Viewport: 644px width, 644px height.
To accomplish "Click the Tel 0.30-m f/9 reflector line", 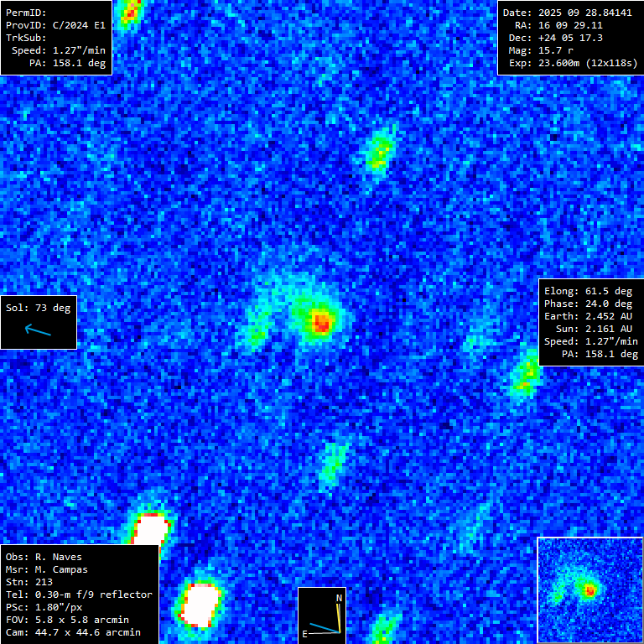I will tap(79, 595).
